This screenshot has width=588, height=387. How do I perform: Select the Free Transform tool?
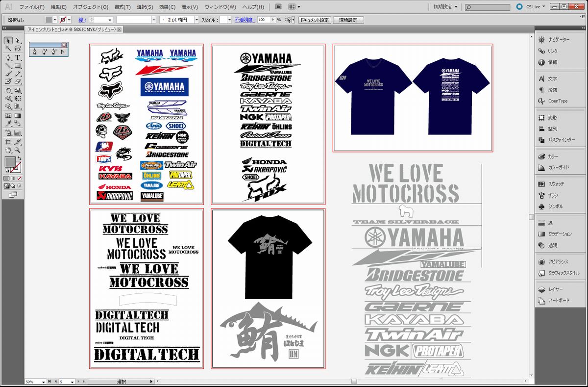pos(18,99)
